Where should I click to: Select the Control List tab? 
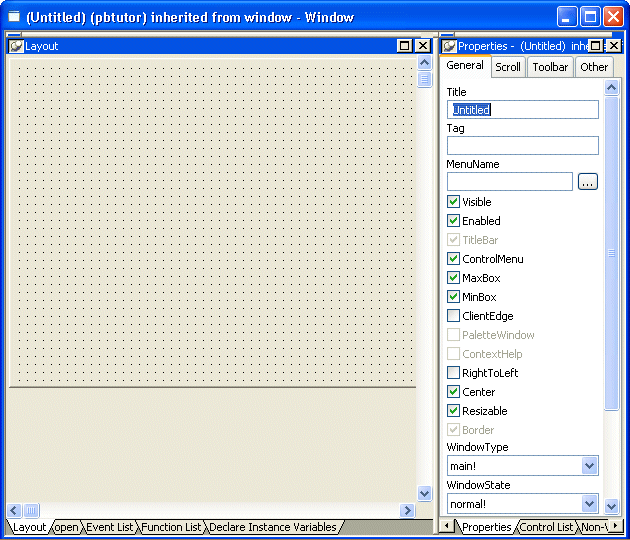[546, 527]
